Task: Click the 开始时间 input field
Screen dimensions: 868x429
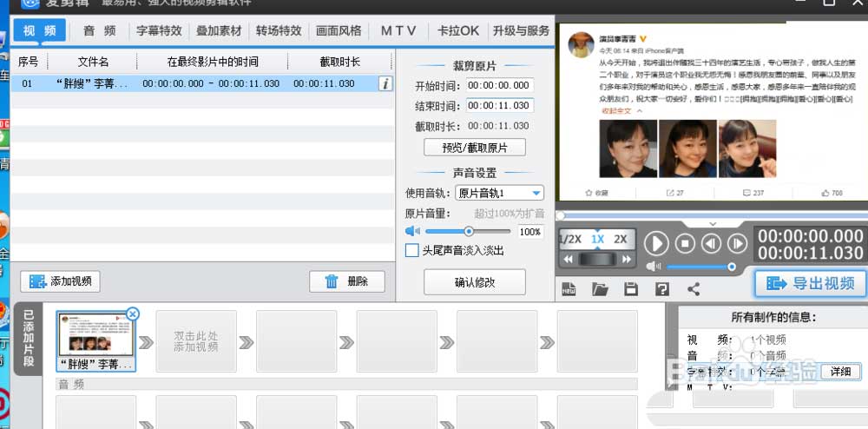Action: [500, 85]
